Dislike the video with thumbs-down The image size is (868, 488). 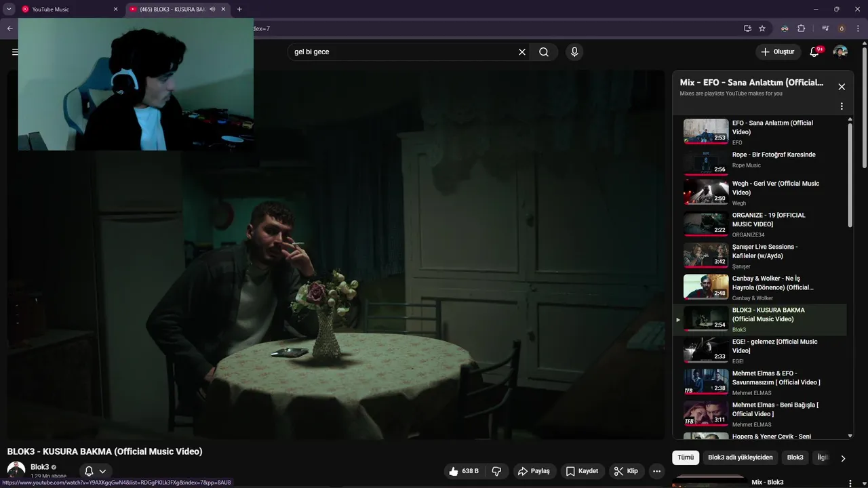(x=496, y=471)
